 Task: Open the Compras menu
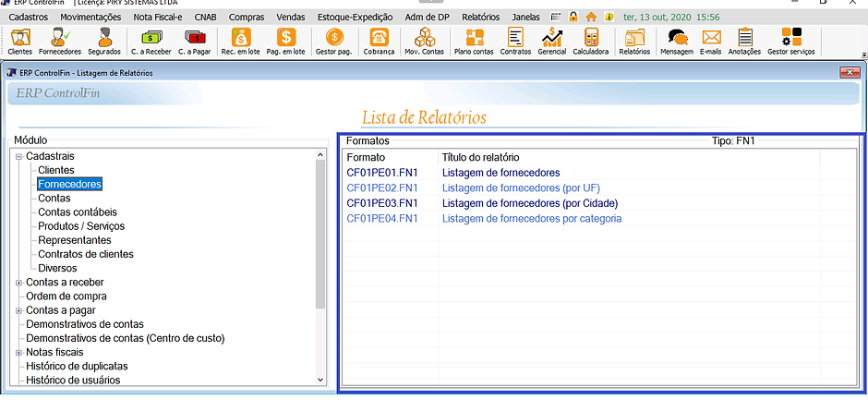click(x=247, y=18)
